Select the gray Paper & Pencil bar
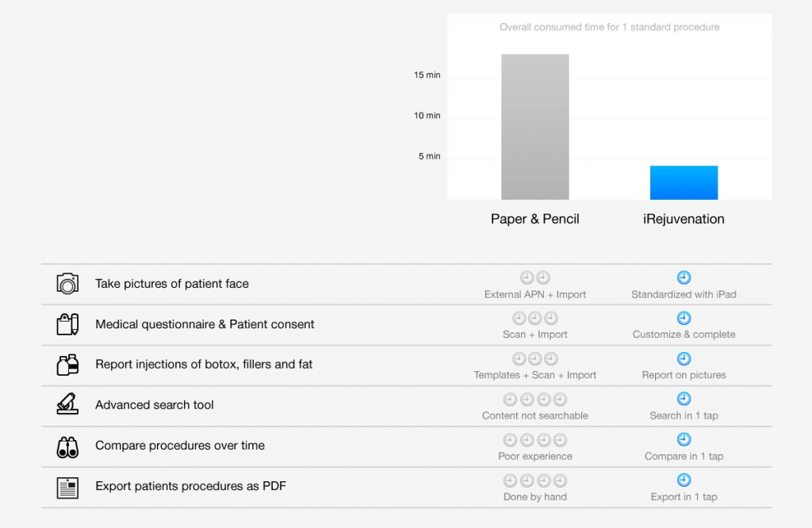The width and height of the screenshot is (812, 528). (534, 127)
